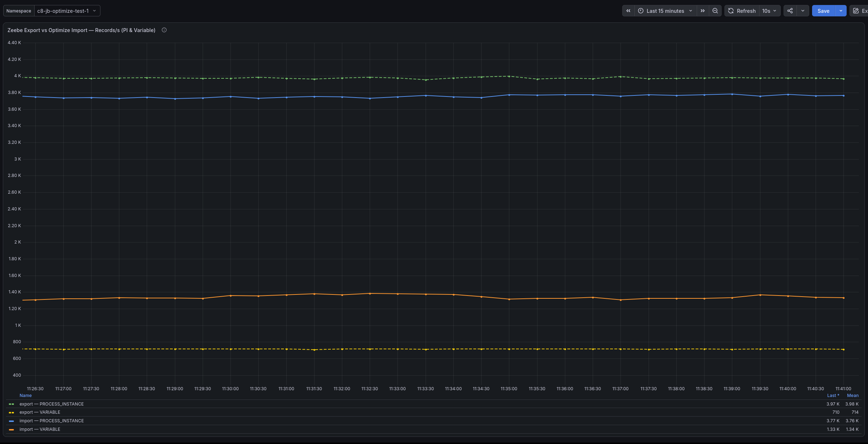Click the share dashboard icon
Screen dimensions: 868x444
790,11
